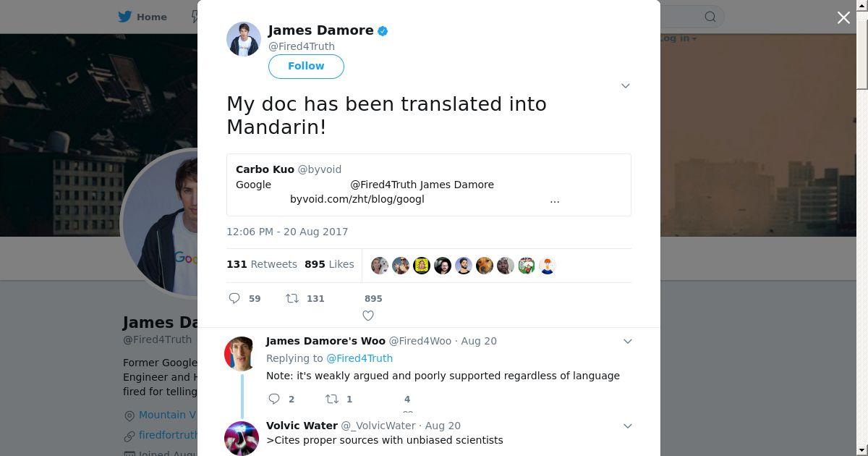868x456 pixels.
Task: Open the tweet timestamp 20 Aug 2017
Action: [287, 232]
